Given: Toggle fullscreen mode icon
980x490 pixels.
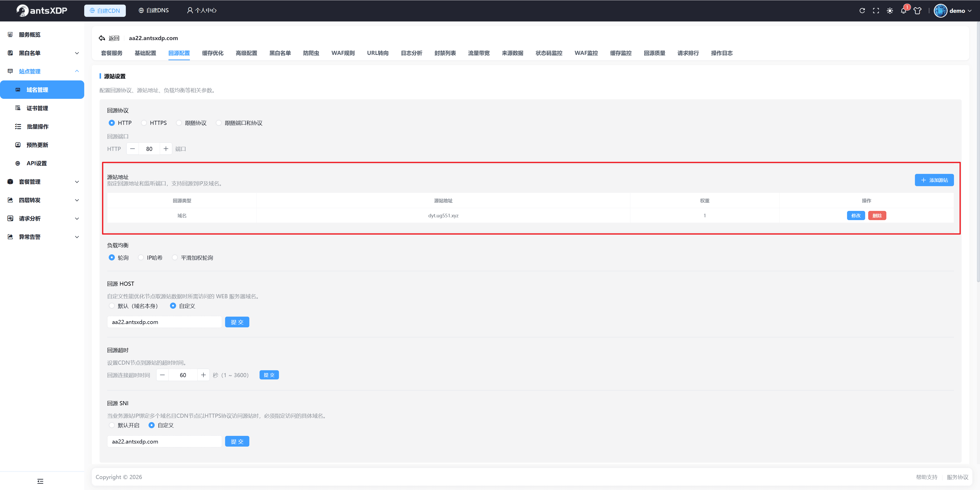Looking at the screenshot, I should tap(876, 11).
